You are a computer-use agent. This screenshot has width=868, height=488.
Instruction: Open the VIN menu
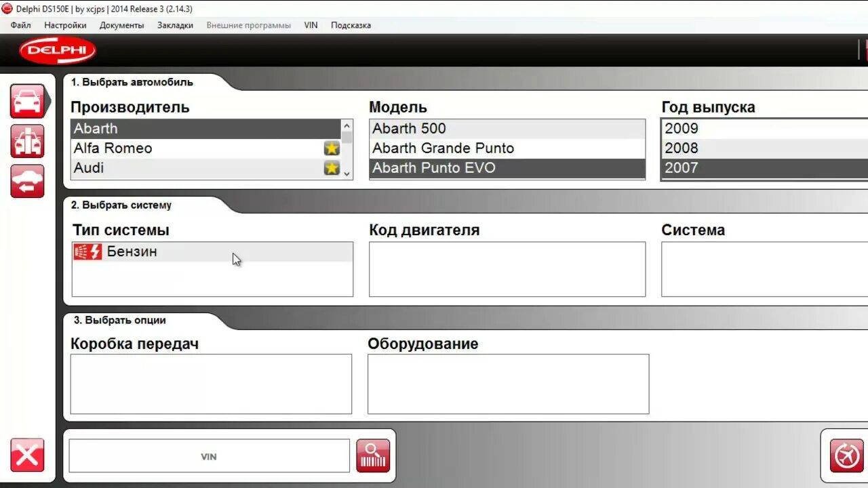point(311,25)
